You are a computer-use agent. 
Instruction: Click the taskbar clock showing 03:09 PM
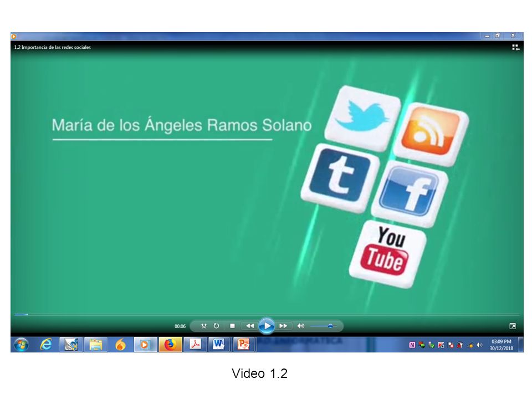tap(502, 345)
